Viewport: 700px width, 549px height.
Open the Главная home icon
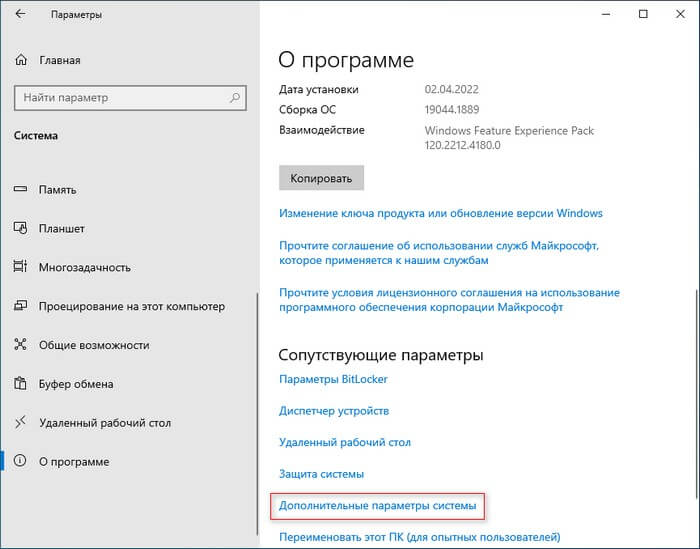click(21, 60)
